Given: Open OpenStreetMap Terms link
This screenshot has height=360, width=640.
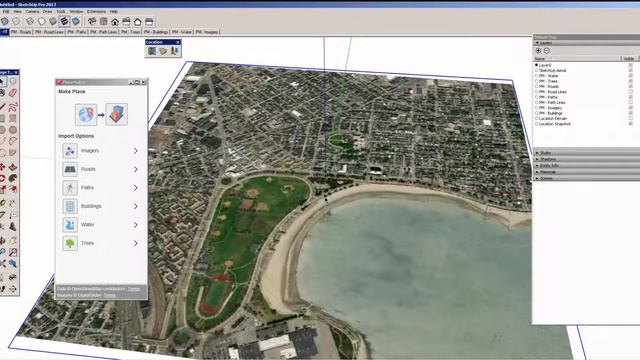Looking at the screenshot, I should click(134, 289).
